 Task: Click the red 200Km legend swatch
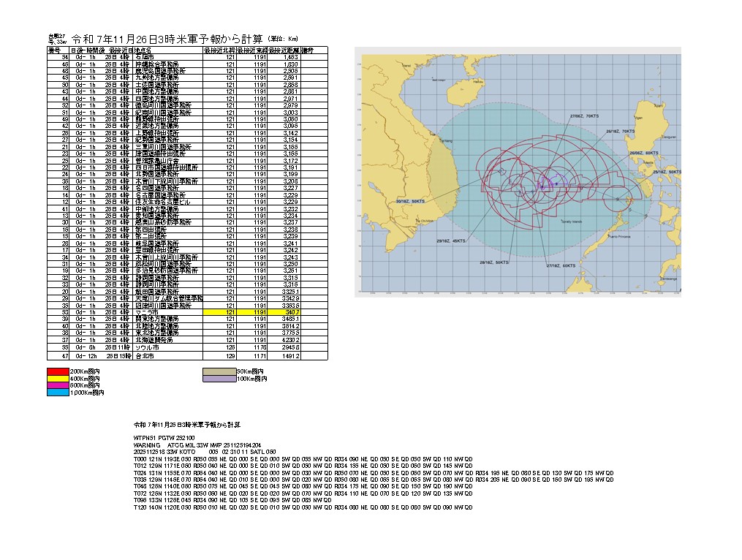pos(58,372)
